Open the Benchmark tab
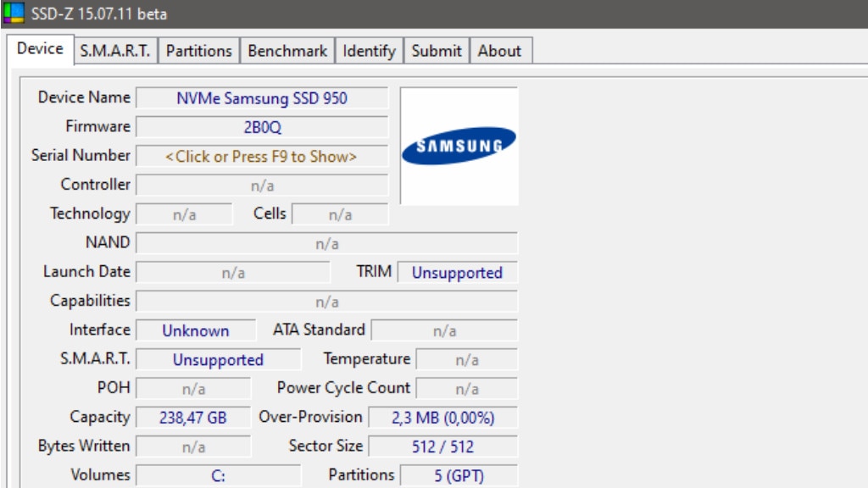Viewport: 868px width, 488px height. click(x=287, y=51)
